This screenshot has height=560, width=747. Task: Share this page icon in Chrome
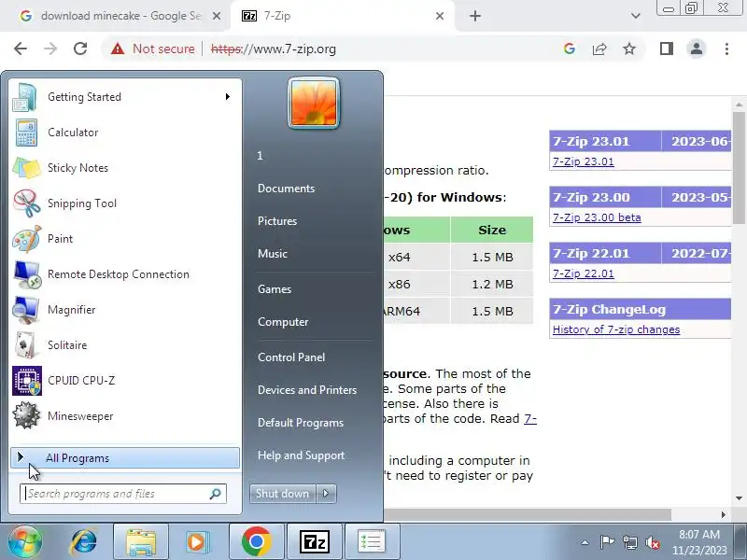click(x=599, y=49)
